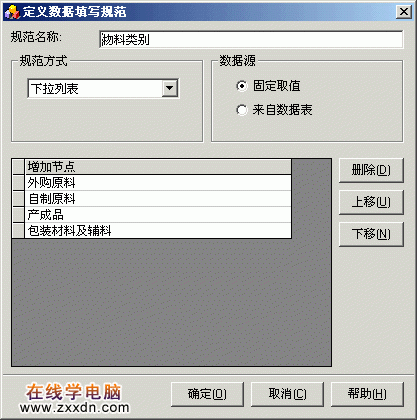Click the 增加节点 column header
The width and height of the screenshot is (417, 420).
point(158,167)
